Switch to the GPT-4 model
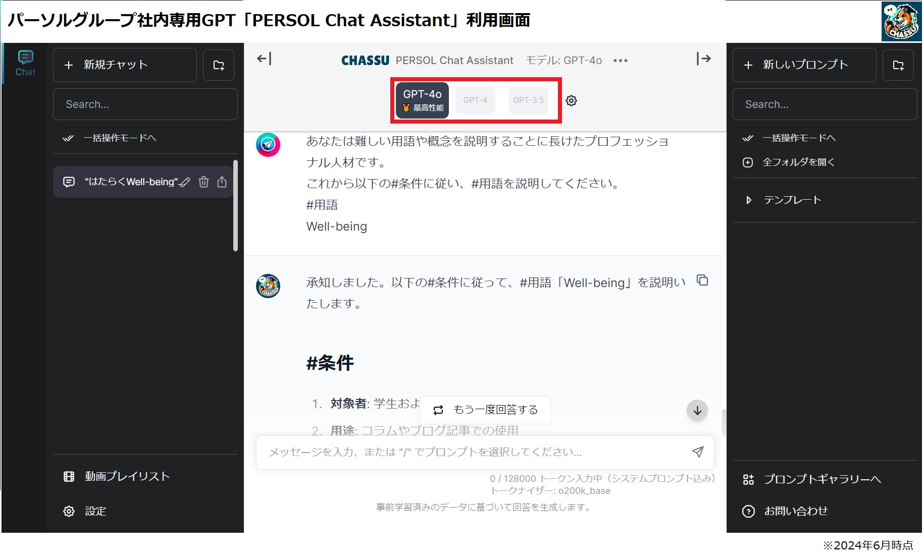 click(475, 100)
